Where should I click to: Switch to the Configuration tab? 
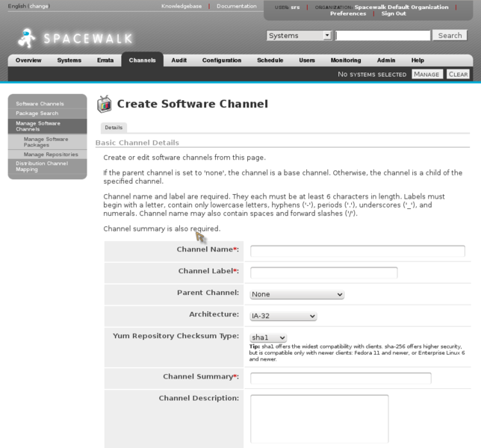pyautogui.click(x=222, y=60)
